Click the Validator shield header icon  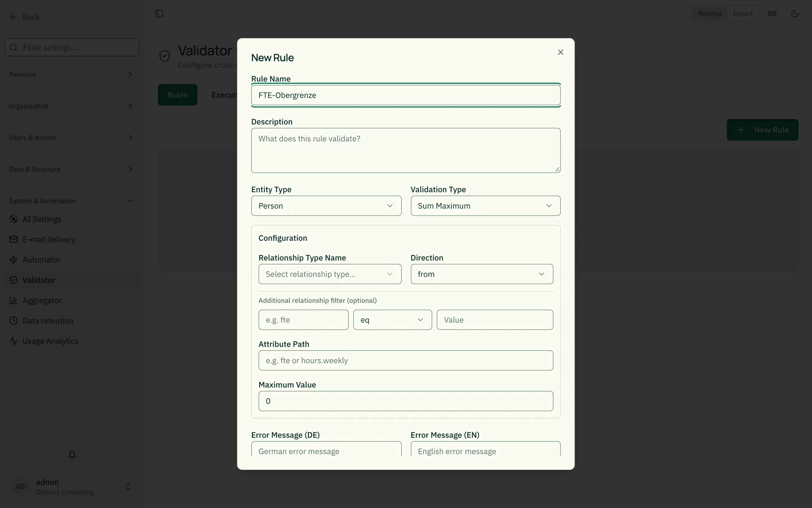pyautogui.click(x=164, y=56)
